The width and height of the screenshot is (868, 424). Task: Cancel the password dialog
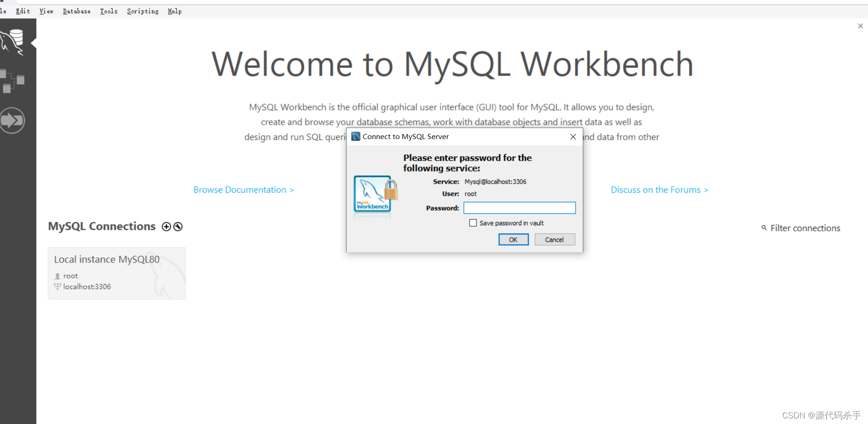point(554,239)
